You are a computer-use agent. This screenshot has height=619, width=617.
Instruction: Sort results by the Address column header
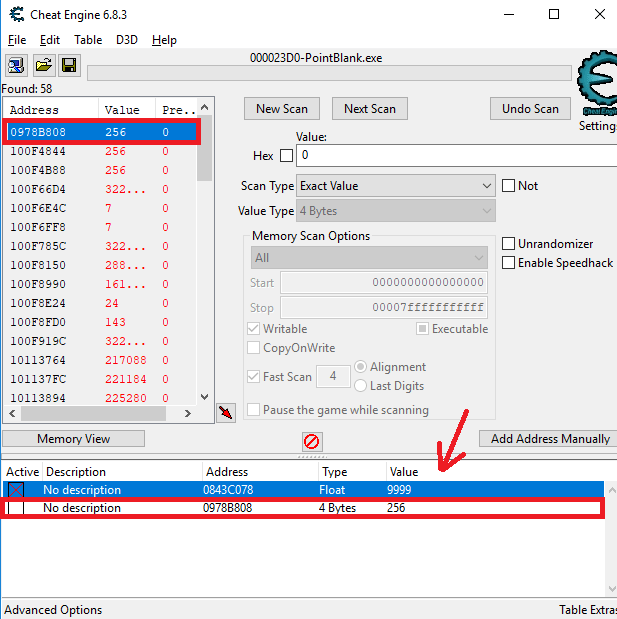point(51,110)
